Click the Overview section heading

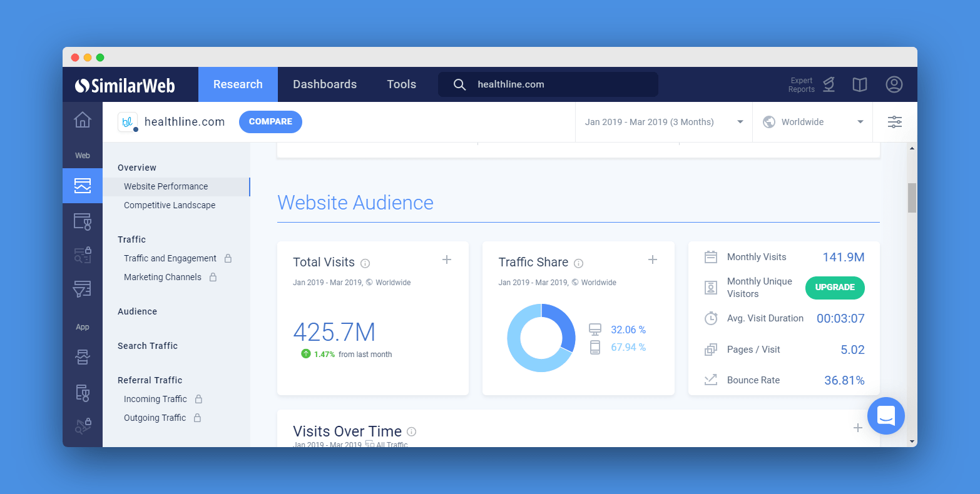(137, 168)
